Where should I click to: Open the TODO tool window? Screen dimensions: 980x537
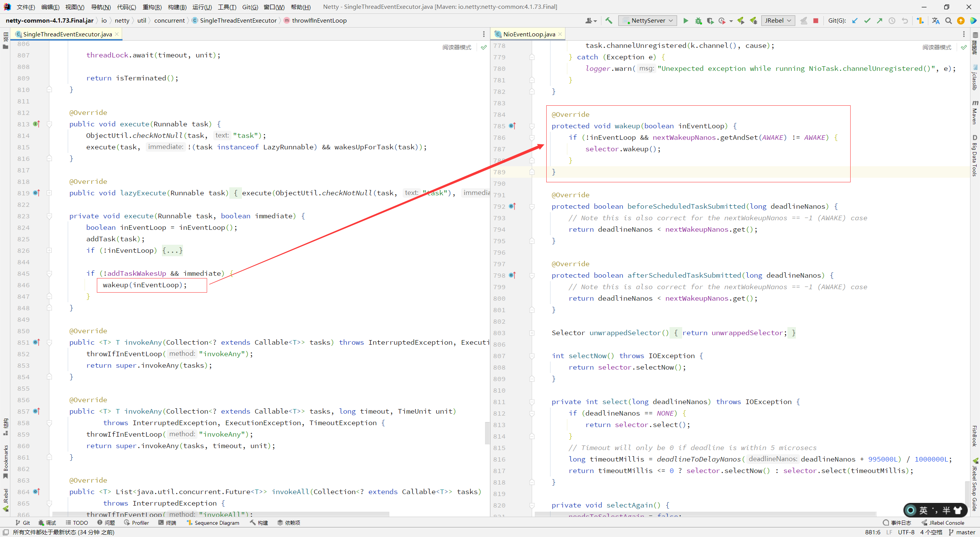pyautogui.click(x=77, y=522)
